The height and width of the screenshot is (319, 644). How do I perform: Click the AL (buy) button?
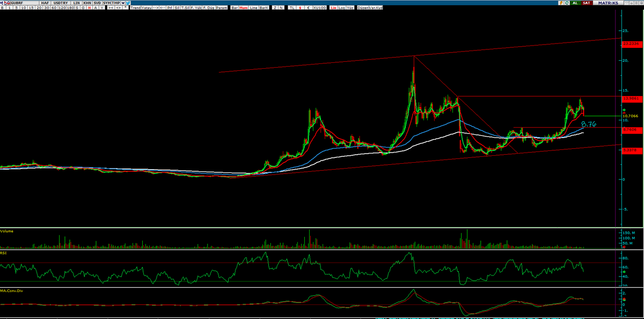pyautogui.click(x=576, y=3)
